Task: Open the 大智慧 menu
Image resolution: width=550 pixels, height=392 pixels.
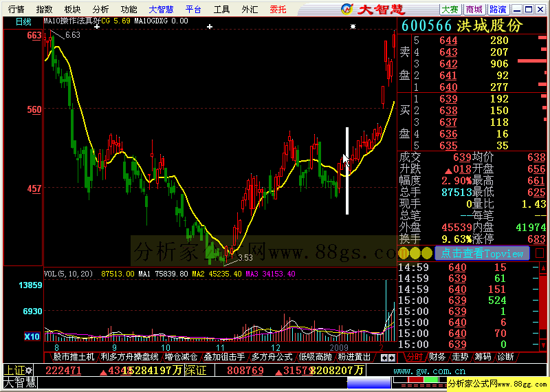Action: (161, 9)
